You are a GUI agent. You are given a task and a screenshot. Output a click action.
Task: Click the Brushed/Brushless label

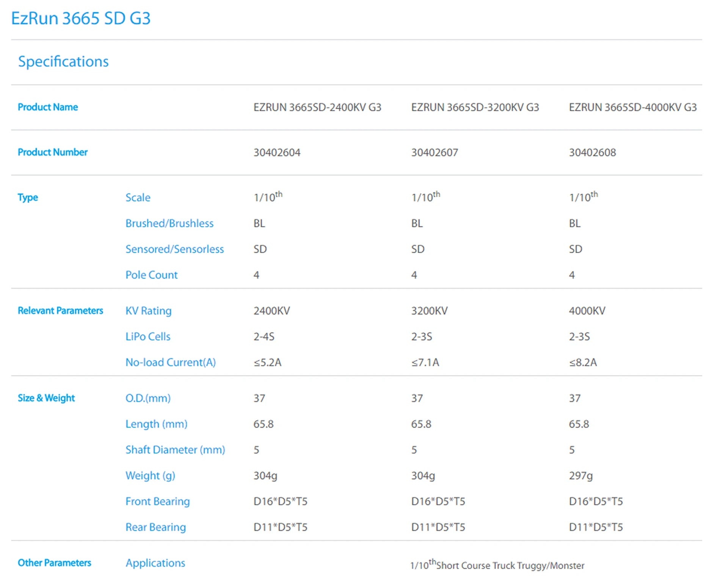(x=169, y=223)
